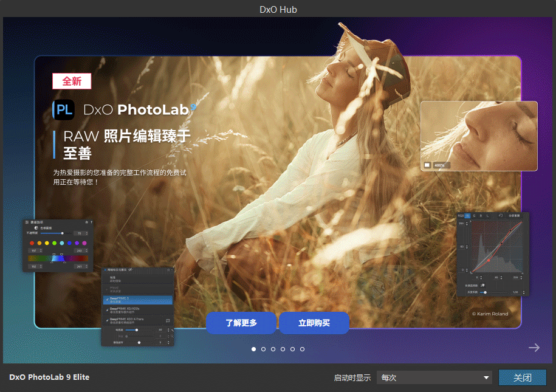This screenshot has width=556, height=392.
Task: Select the RGB channel tab in tone curve
Action: coord(461,216)
